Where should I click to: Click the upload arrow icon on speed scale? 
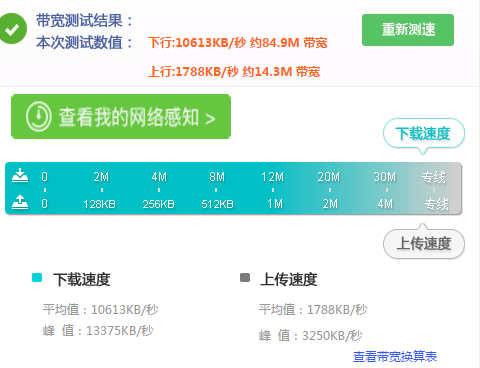[20, 202]
